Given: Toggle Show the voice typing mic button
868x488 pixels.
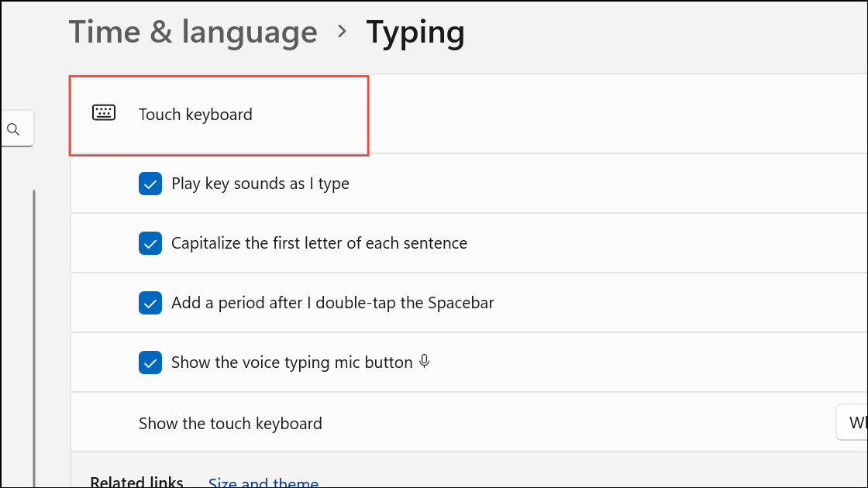Looking at the screenshot, I should tap(150, 362).
